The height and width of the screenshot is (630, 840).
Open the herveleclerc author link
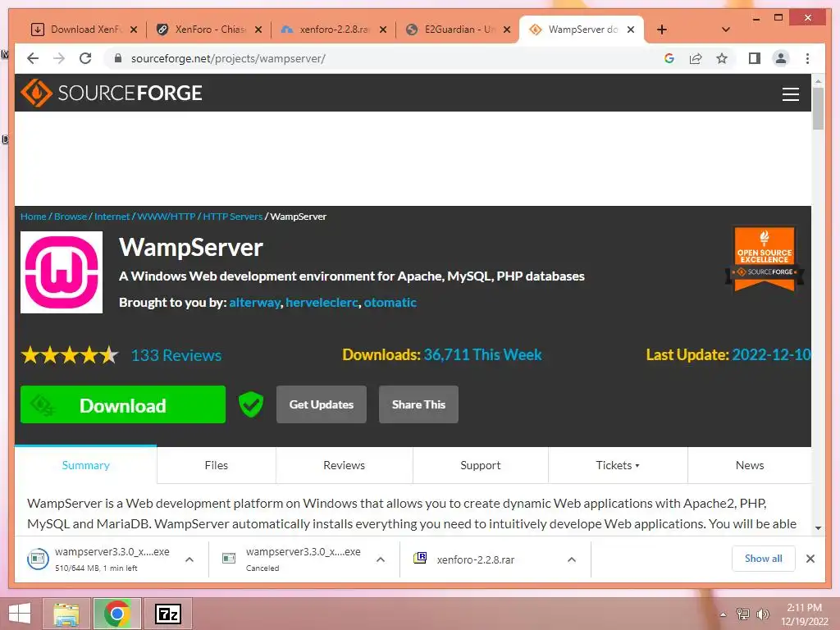click(x=322, y=303)
